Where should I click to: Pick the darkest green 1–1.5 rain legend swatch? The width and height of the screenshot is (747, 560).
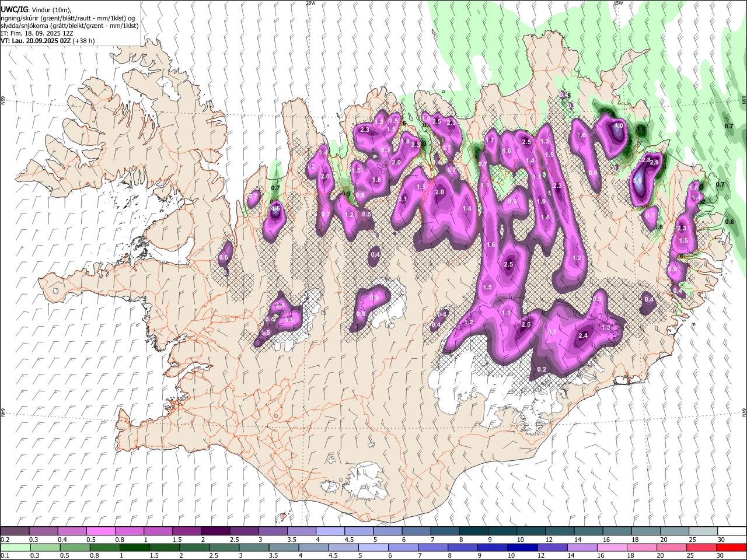coord(134,547)
